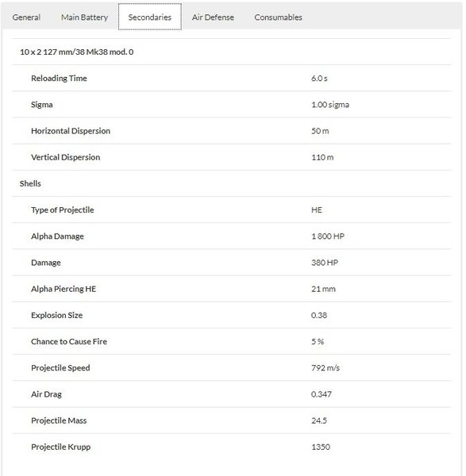Click the Projectile Mass label

(59, 420)
